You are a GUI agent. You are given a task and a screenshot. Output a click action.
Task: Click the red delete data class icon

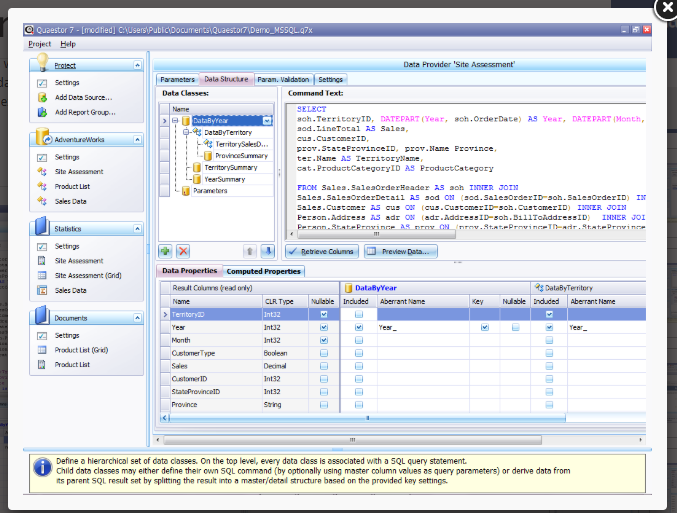(x=183, y=251)
